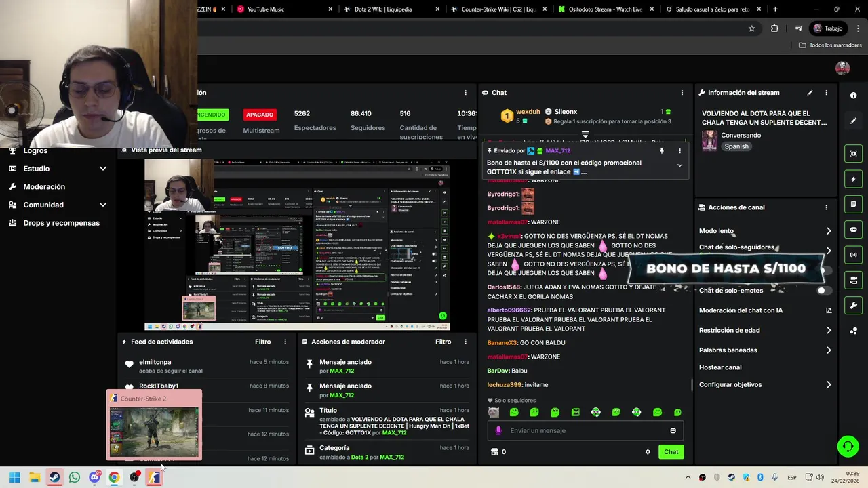Open the emoji picker in the message box
The width and height of the screenshot is (868, 488).
(x=673, y=430)
